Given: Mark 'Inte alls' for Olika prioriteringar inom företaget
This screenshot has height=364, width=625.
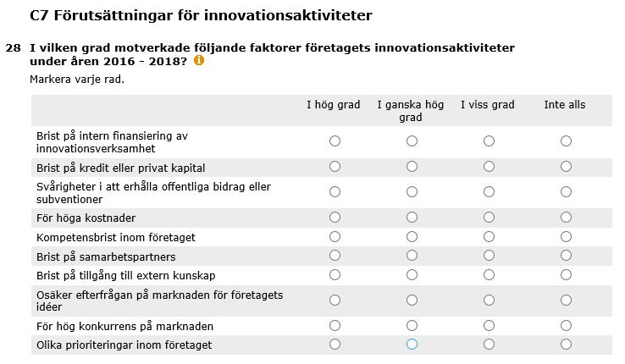Looking at the screenshot, I should click(x=566, y=344).
